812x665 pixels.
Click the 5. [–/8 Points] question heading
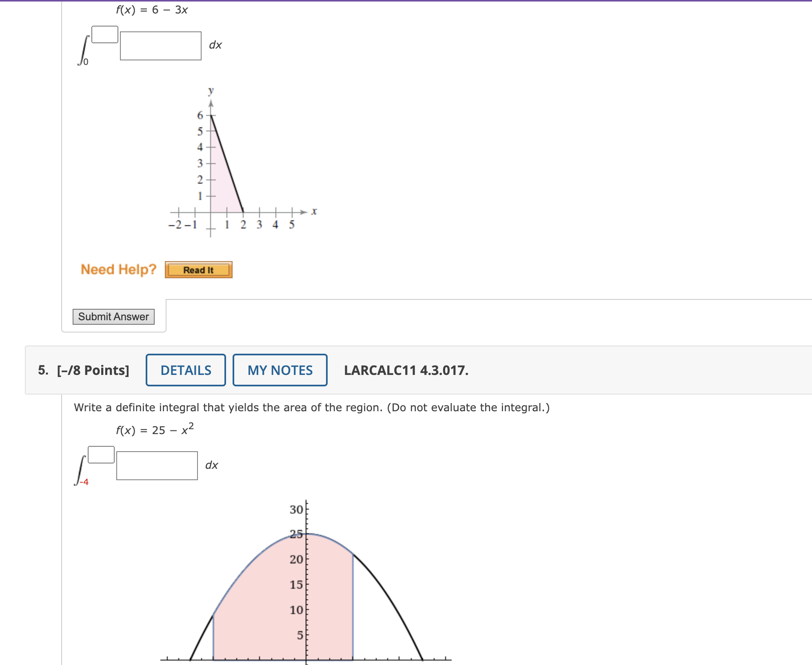tap(84, 370)
